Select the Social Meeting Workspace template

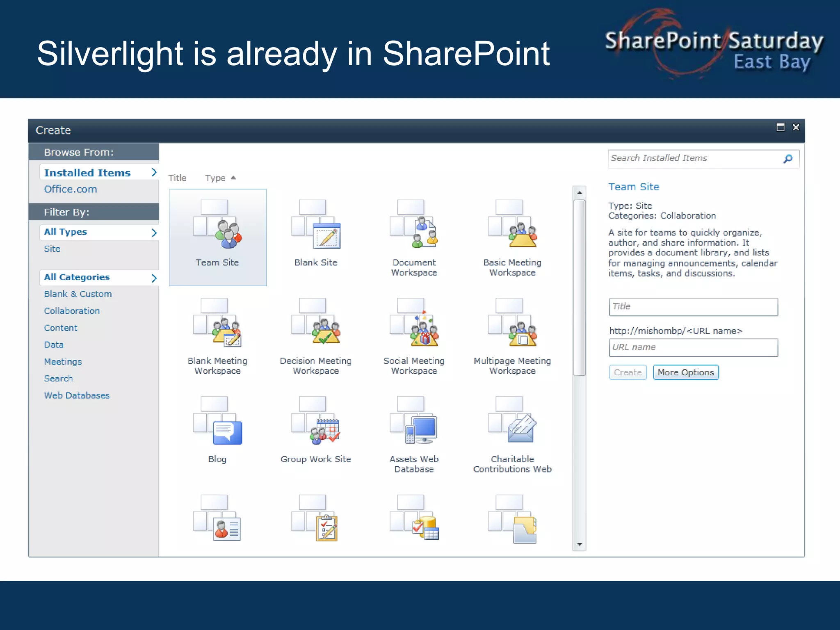tap(414, 323)
